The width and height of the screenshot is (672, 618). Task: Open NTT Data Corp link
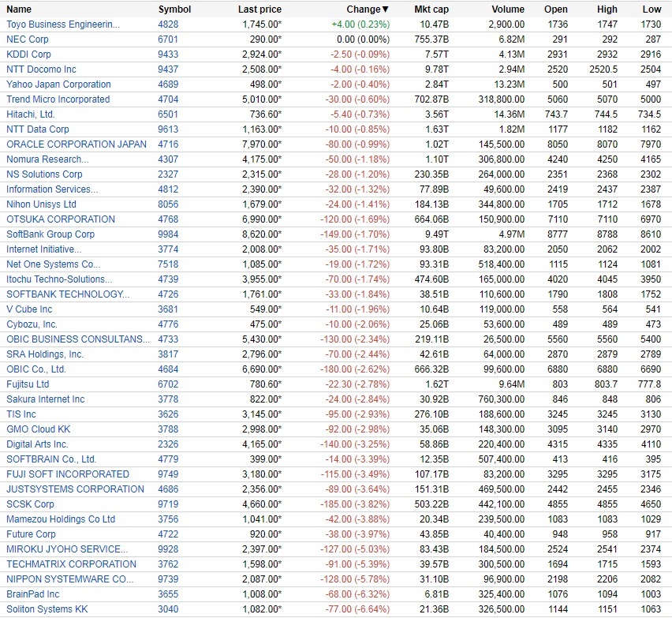[x=38, y=129]
